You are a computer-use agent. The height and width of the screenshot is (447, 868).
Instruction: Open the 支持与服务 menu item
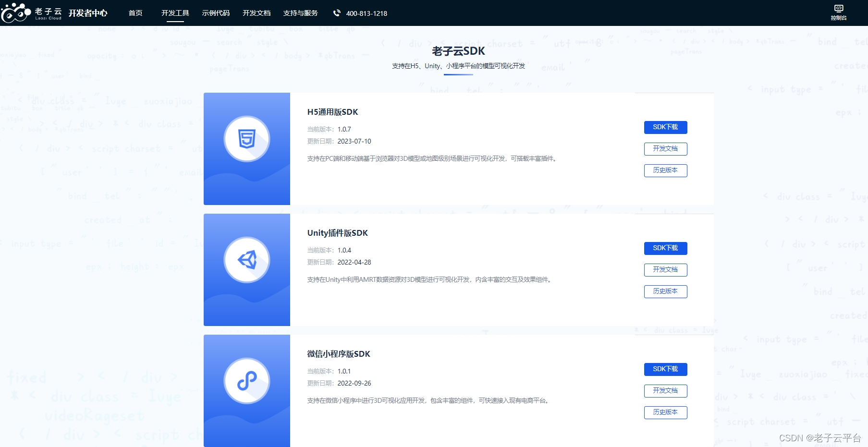pyautogui.click(x=301, y=13)
